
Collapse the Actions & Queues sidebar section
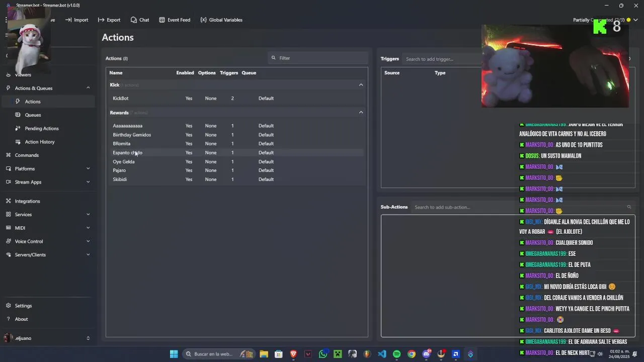[88, 88]
